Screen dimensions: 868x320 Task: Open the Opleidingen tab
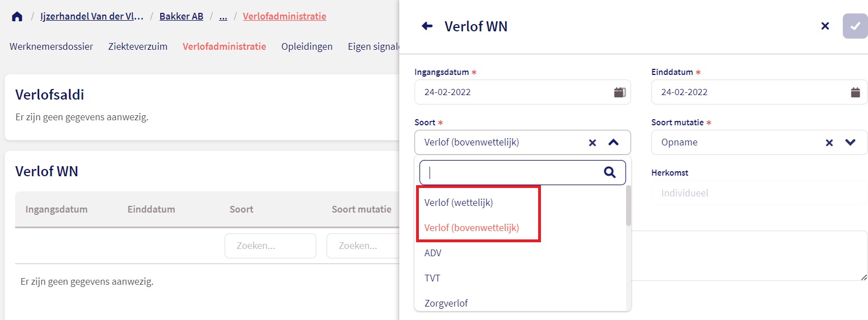tap(307, 46)
